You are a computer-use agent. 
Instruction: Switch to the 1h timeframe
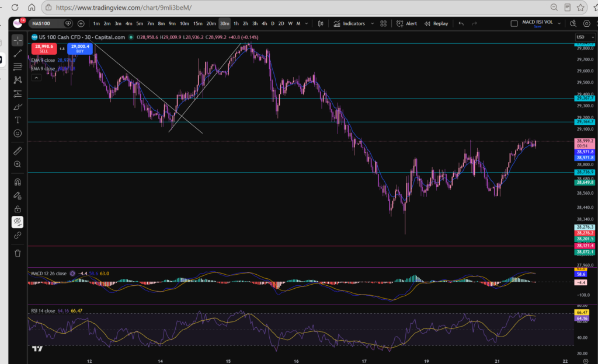[236, 23]
